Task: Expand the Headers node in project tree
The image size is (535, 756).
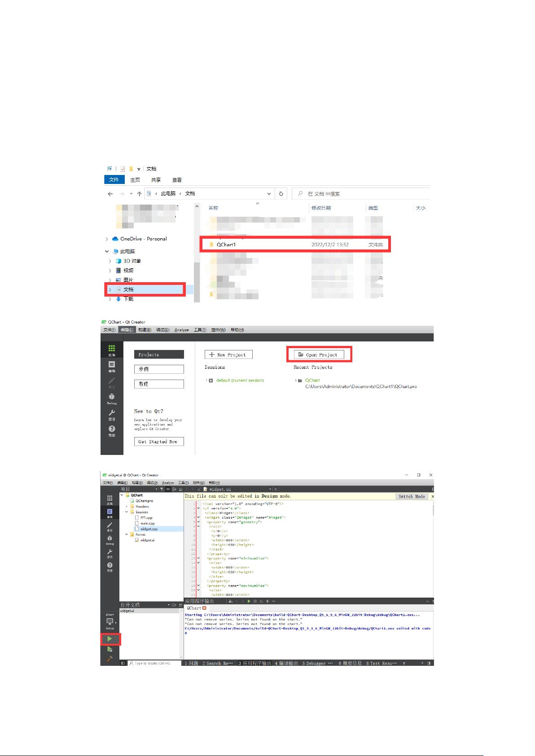Action: pyautogui.click(x=127, y=507)
